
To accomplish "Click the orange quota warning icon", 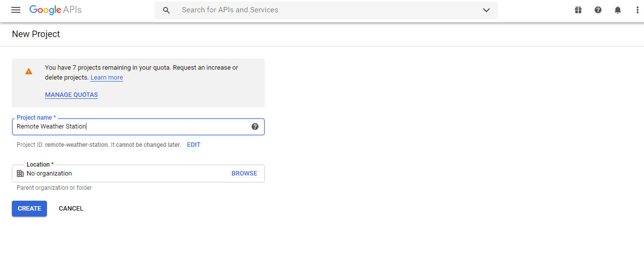I will pyautogui.click(x=29, y=71).
